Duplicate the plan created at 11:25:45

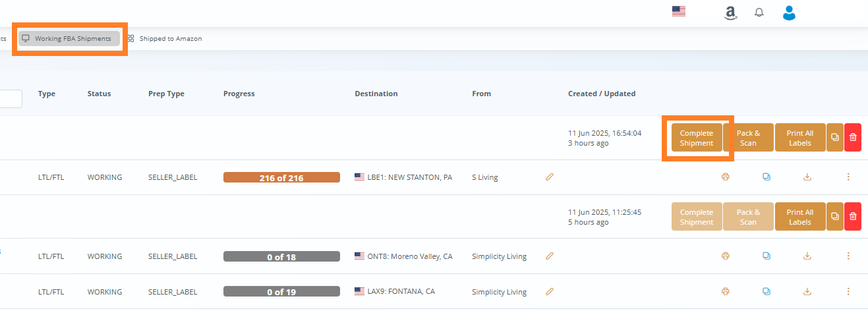(x=834, y=217)
